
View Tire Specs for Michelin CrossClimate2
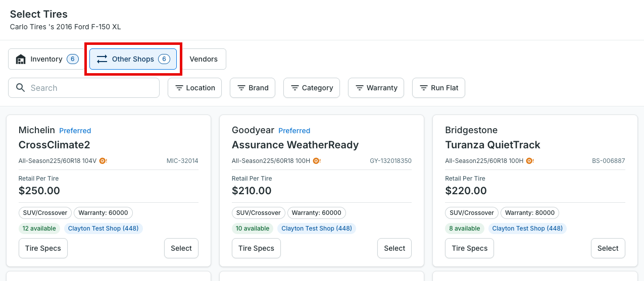pos(43,248)
